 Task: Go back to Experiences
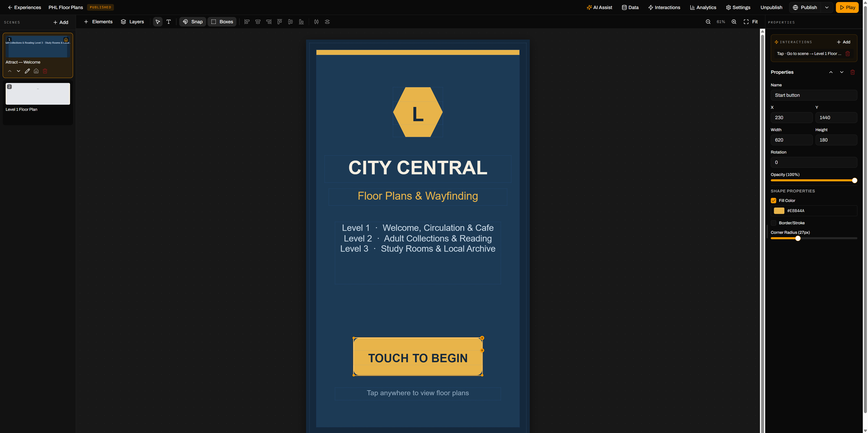(x=24, y=7)
